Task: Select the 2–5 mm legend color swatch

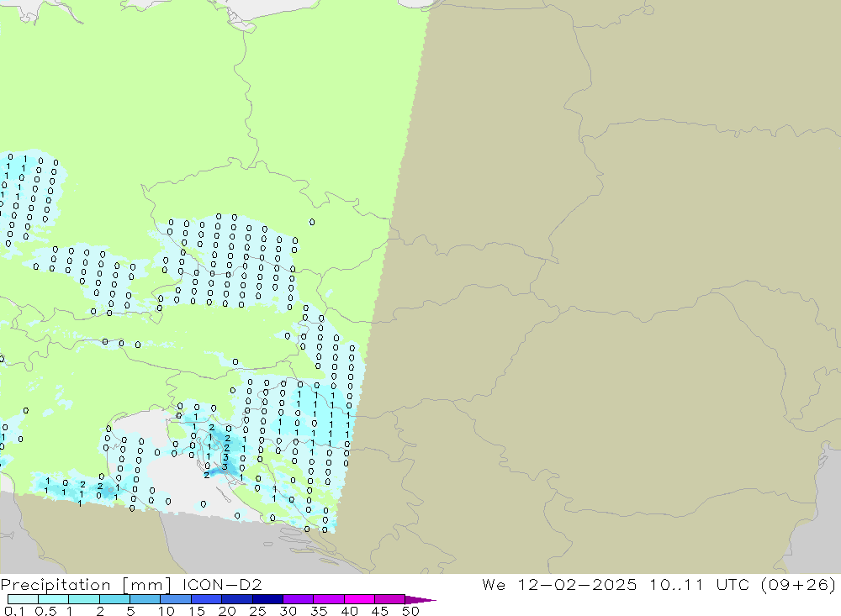Action: point(114,599)
